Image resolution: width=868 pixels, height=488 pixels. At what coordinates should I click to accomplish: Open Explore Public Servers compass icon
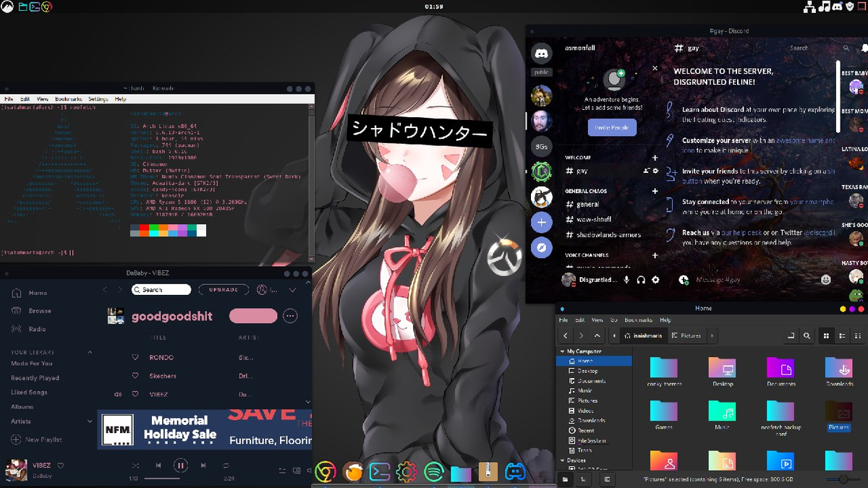click(x=541, y=248)
